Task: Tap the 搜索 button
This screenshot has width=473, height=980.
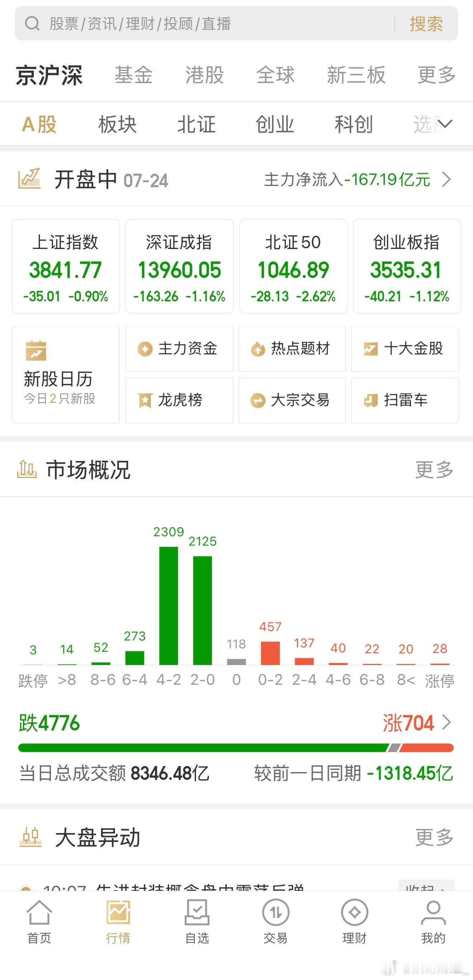Action: tap(426, 24)
